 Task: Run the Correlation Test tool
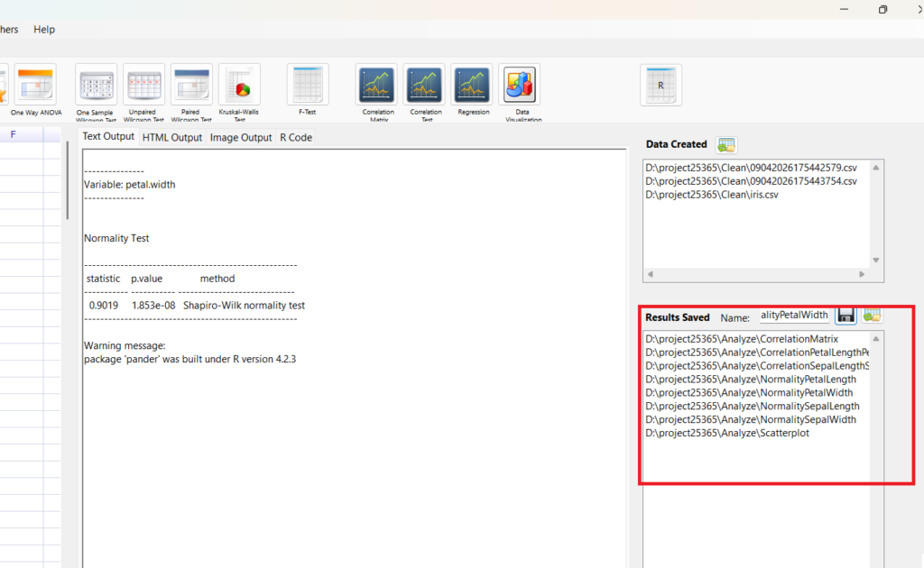[425, 86]
